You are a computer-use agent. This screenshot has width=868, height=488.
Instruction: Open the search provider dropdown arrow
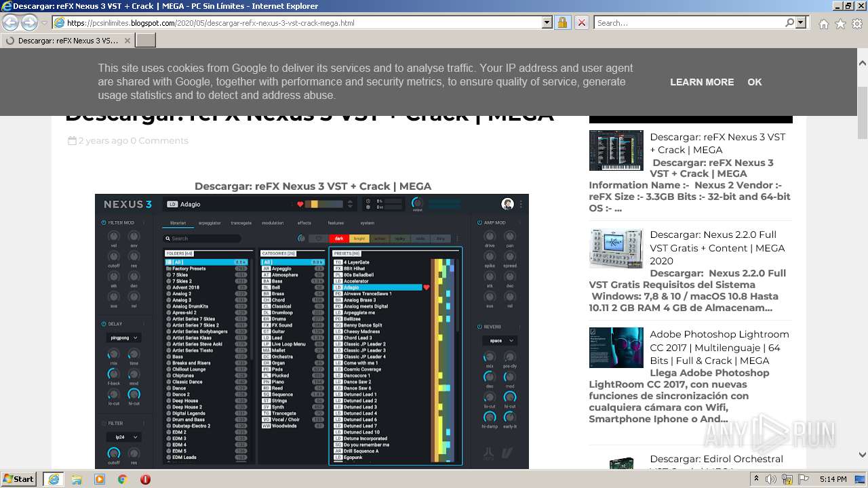[x=801, y=23]
